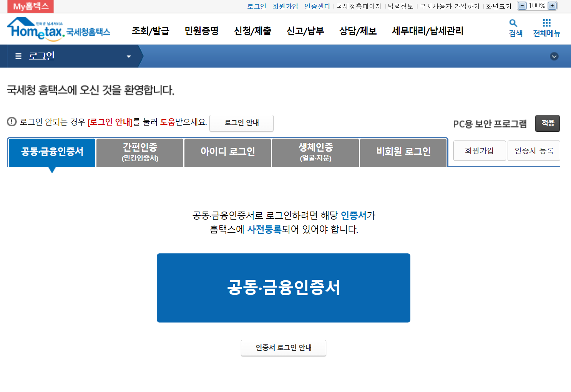Viewport: 571px width, 392px height.
Task: Expand the 로그인 breadcrumb dropdown arrow
Action: pyautogui.click(x=129, y=56)
